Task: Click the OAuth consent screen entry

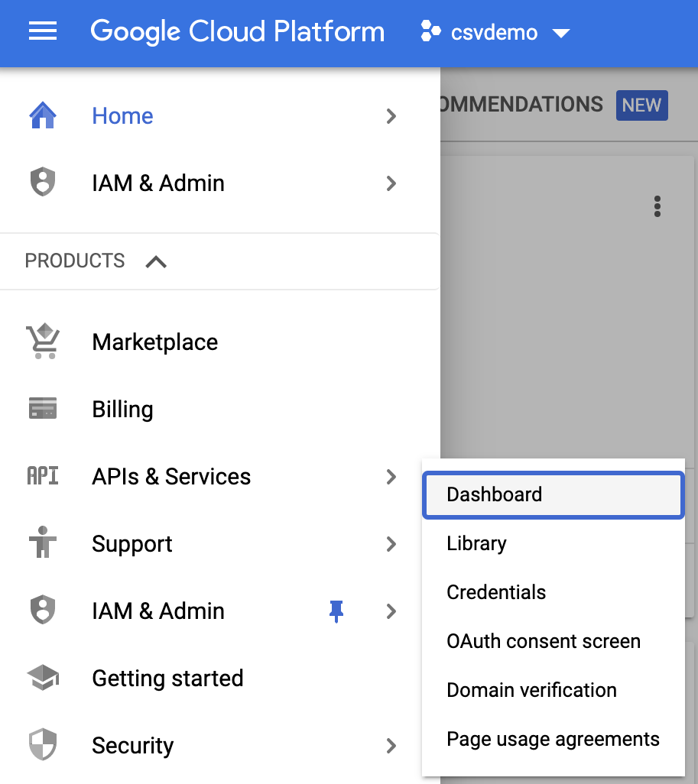Action: 553,641
